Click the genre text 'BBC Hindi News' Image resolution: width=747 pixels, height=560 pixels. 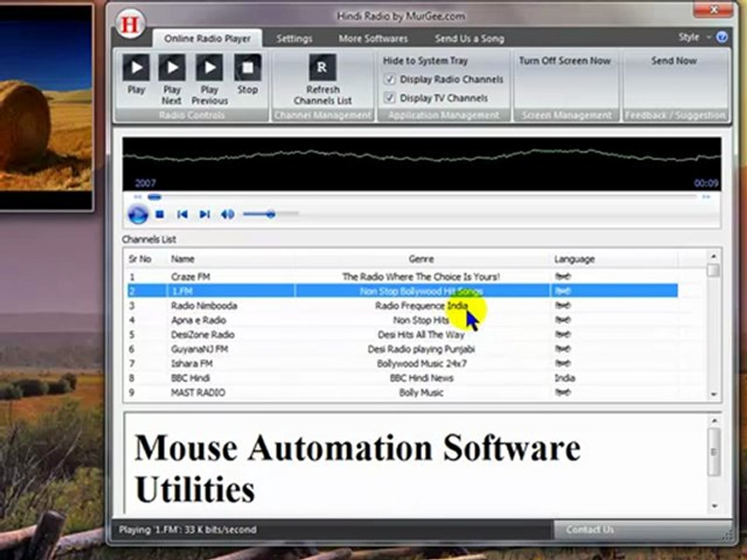(421, 378)
